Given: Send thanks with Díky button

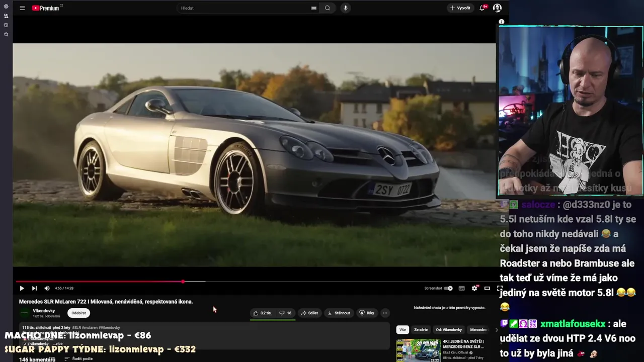Looking at the screenshot, I should 367,313.
